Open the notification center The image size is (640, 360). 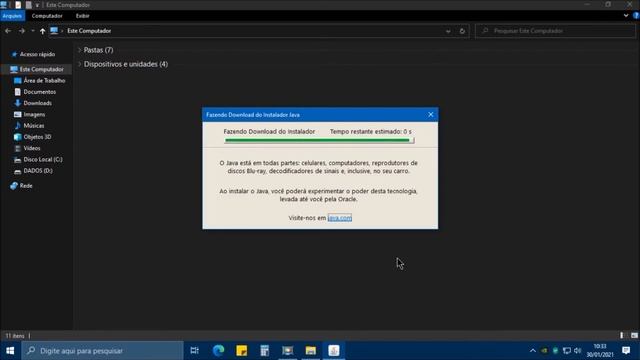(626, 351)
